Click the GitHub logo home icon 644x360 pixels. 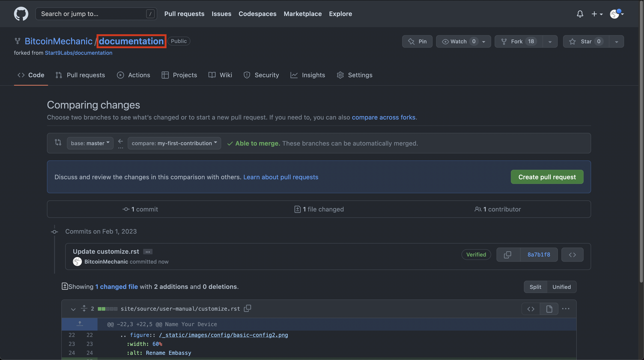[21, 14]
